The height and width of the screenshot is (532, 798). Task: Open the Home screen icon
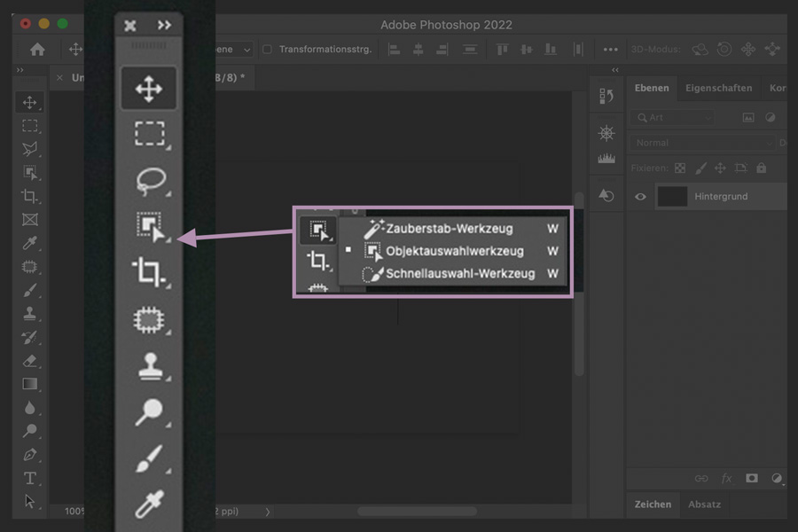pyautogui.click(x=37, y=50)
